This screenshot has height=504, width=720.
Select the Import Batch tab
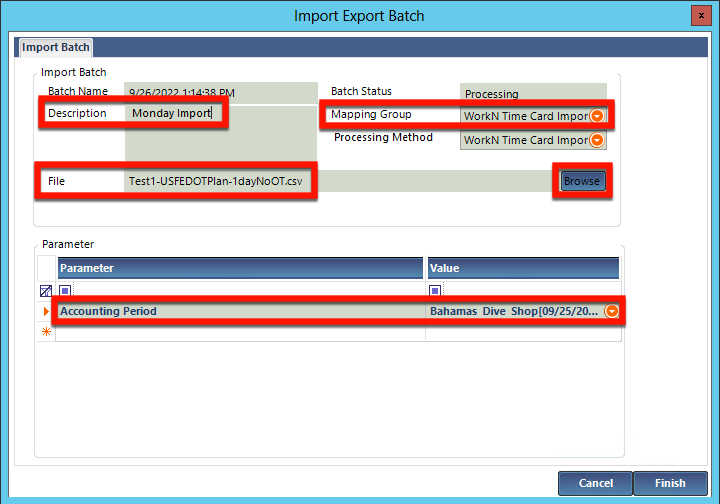pyautogui.click(x=56, y=47)
